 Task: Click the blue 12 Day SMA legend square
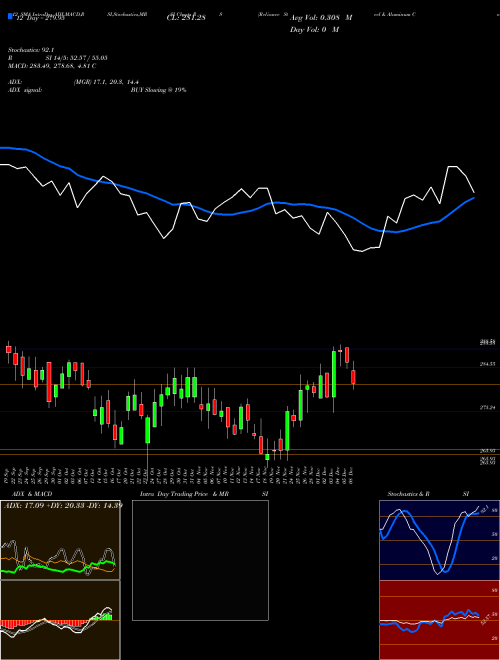[10, 16]
